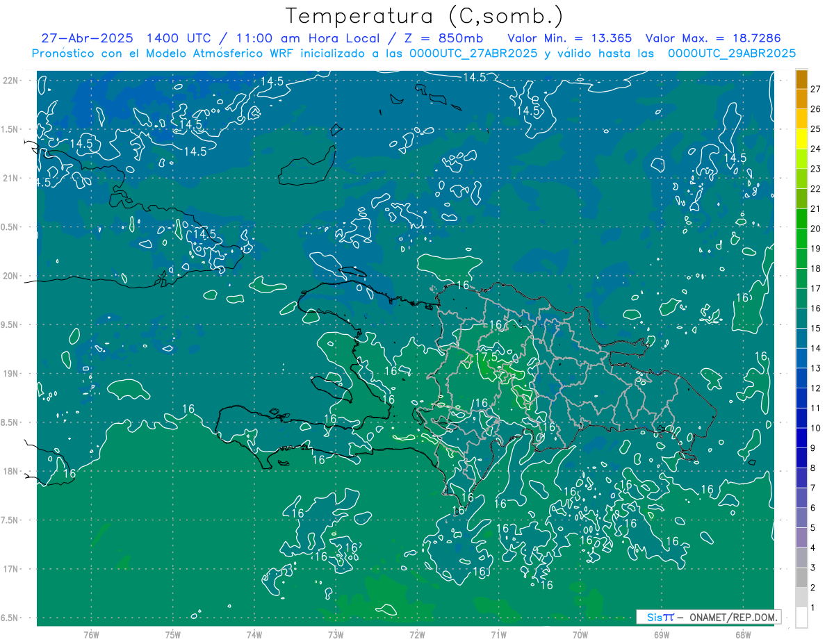Click the 20N latitude axis label
The height and width of the screenshot is (644, 834).
(10, 276)
